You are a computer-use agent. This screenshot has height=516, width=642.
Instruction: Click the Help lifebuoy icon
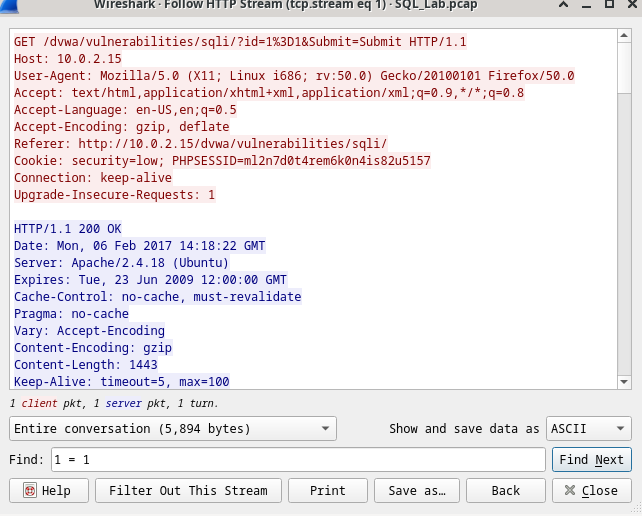tap(30, 490)
